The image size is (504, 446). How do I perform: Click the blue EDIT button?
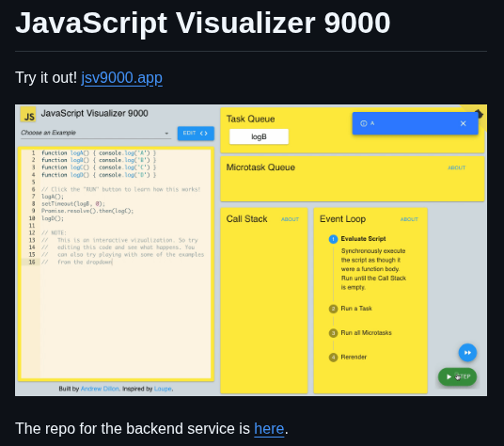pyautogui.click(x=196, y=133)
